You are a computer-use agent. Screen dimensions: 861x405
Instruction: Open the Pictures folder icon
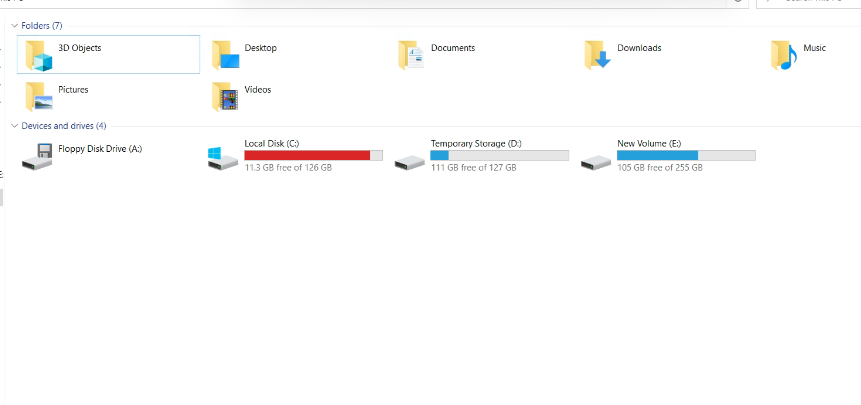pyautogui.click(x=39, y=97)
